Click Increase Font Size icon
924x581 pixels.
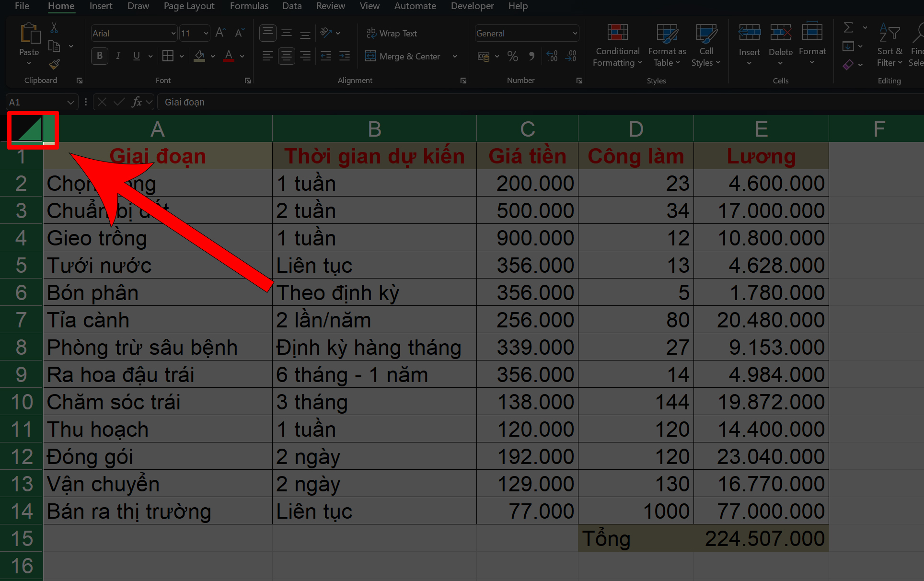[220, 33]
